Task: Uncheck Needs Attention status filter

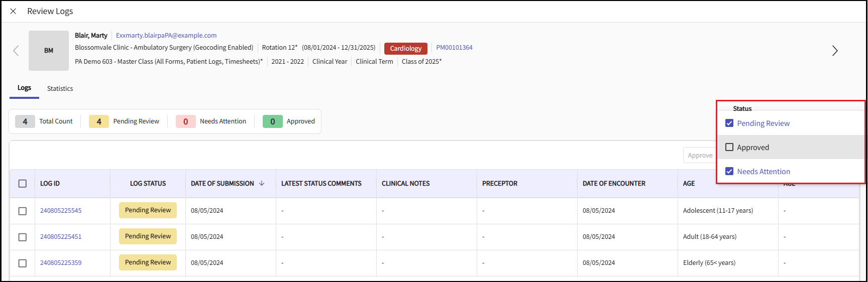Action: 729,172
